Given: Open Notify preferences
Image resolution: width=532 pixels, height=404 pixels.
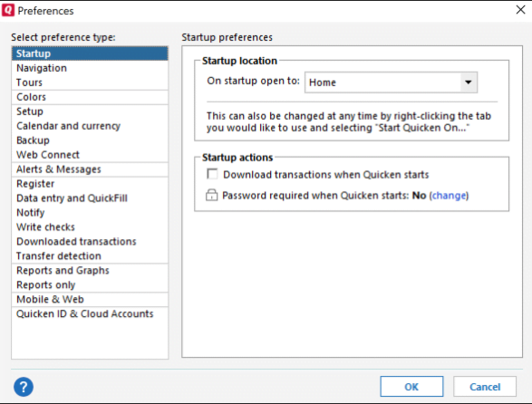Looking at the screenshot, I should point(90,213).
